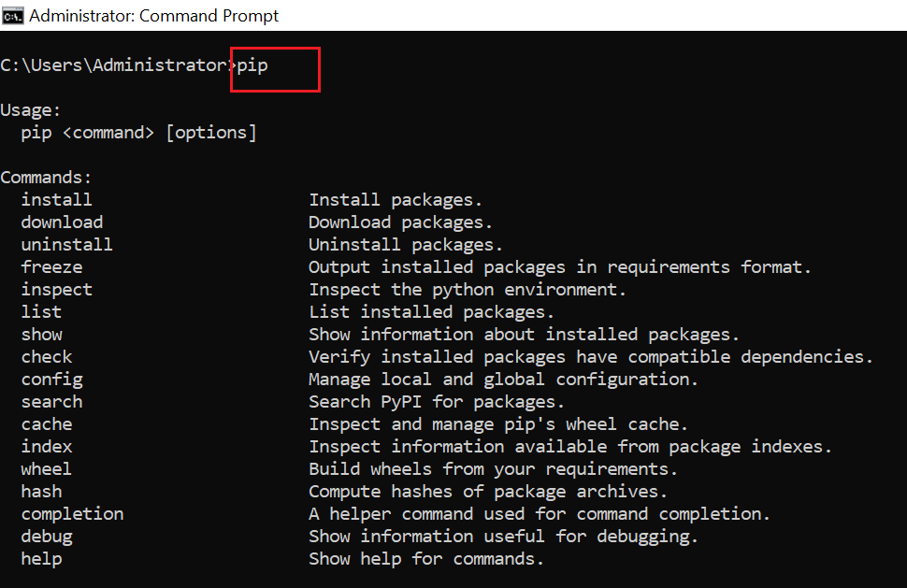This screenshot has width=907, height=588.
Task: Click the 'uninstall' command name
Action: tap(66, 245)
